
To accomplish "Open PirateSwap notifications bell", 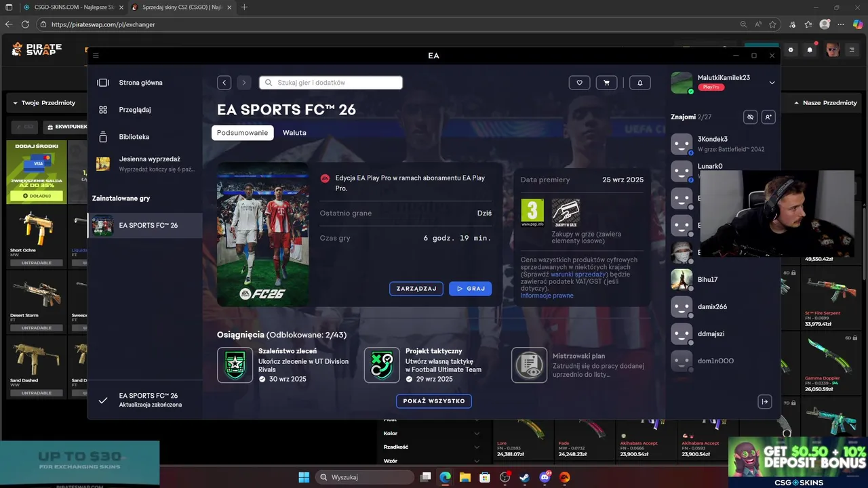I will pyautogui.click(x=810, y=49).
